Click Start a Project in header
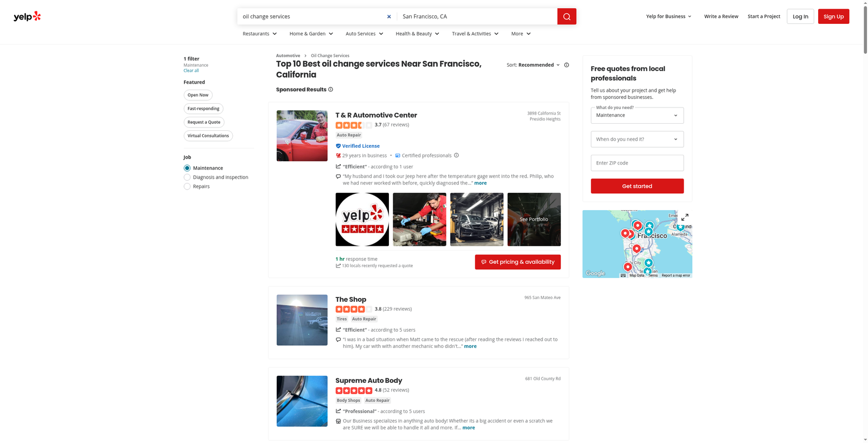Viewport: 868px width, 443px height. pos(764,16)
